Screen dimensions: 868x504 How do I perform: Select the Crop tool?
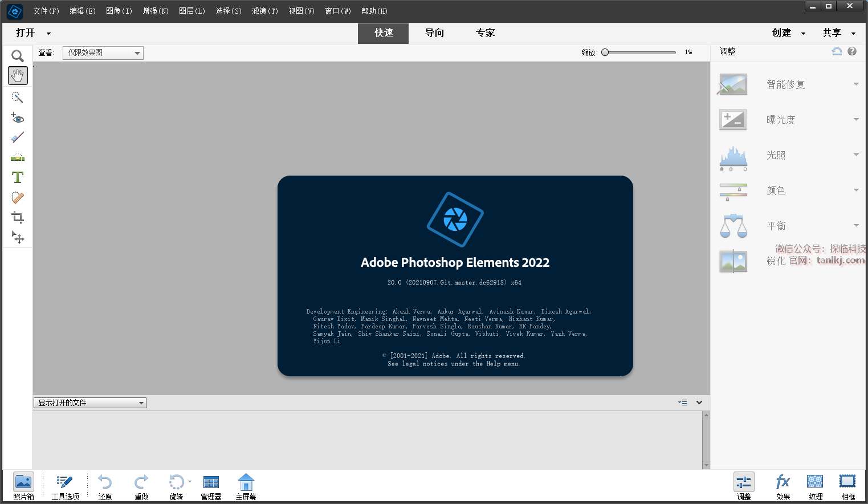pyautogui.click(x=18, y=217)
